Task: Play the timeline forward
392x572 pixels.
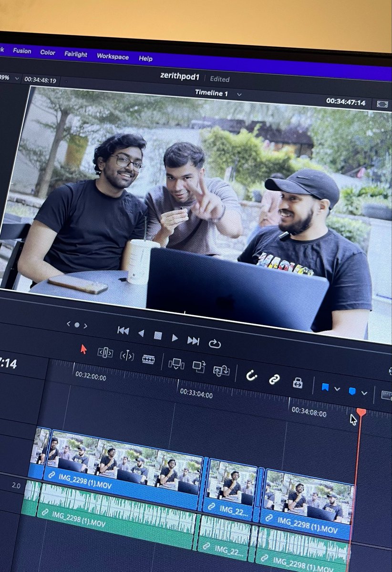Action: tap(175, 338)
